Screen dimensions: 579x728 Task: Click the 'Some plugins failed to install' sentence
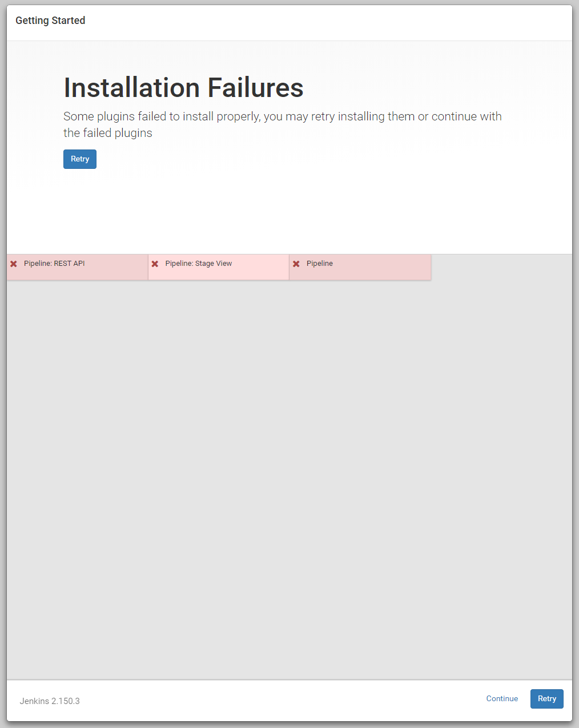point(282,116)
